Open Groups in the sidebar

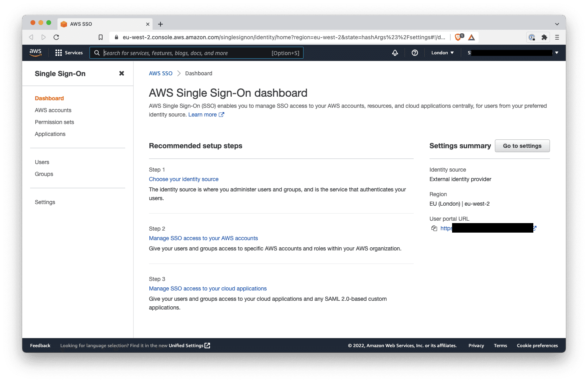coord(44,174)
